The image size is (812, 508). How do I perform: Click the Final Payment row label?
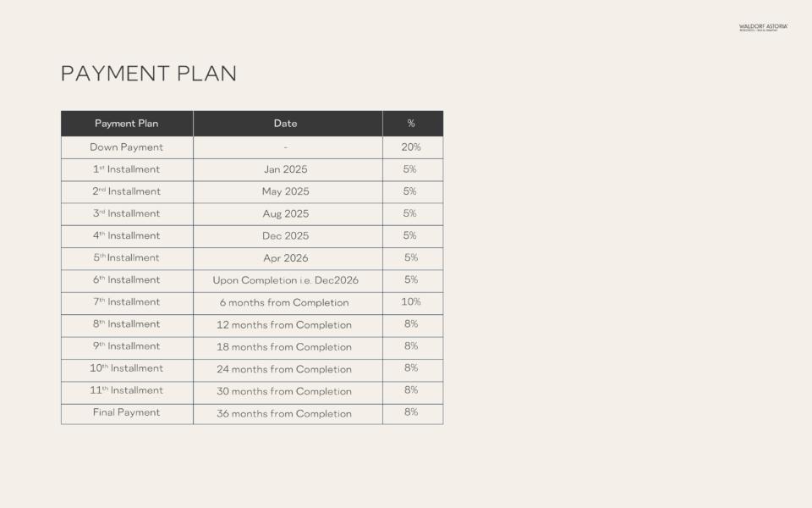[x=127, y=413]
